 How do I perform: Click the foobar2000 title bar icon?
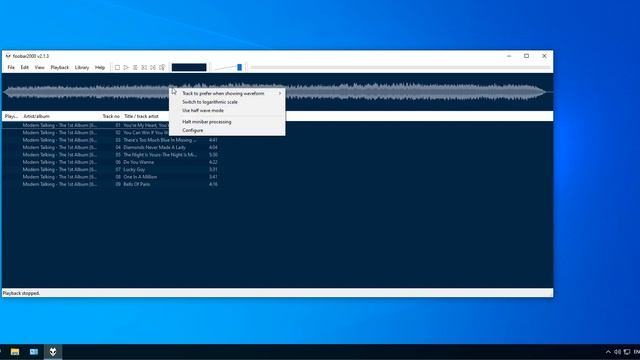tap(8, 56)
